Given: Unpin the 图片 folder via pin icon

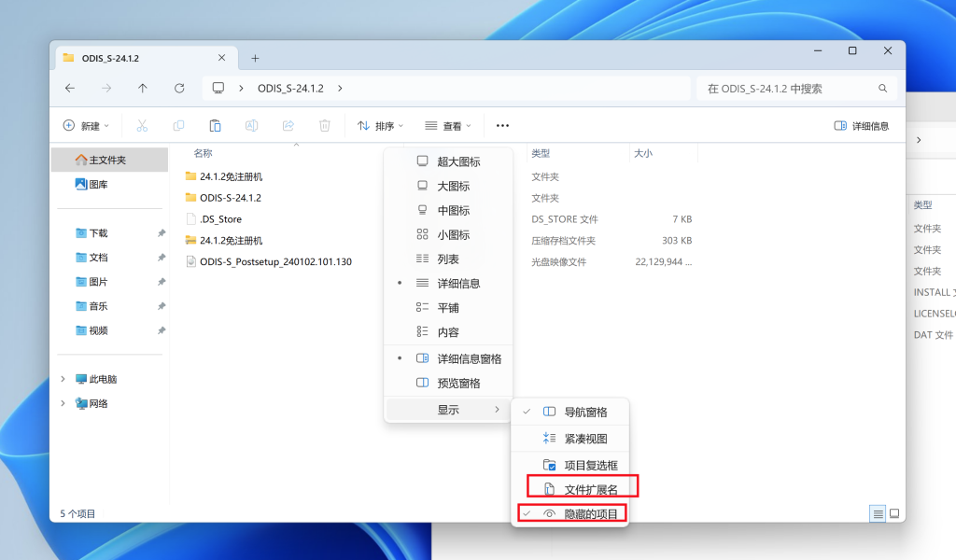Looking at the screenshot, I should click(x=161, y=282).
